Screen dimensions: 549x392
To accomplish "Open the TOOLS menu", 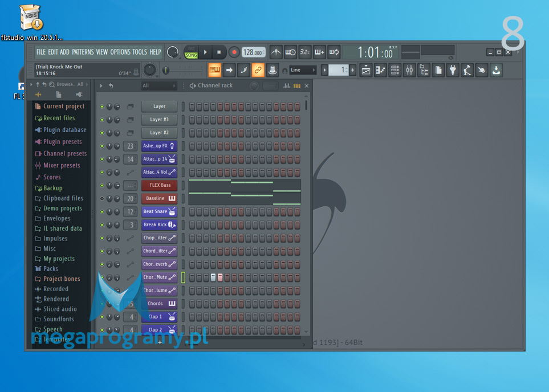I will click(x=140, y=52).
